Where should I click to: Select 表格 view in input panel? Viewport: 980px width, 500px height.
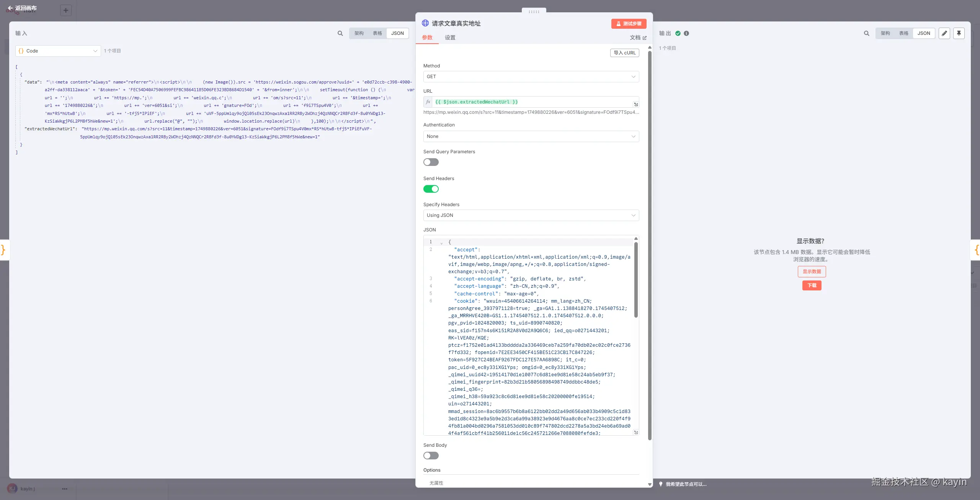click(377, 33)
